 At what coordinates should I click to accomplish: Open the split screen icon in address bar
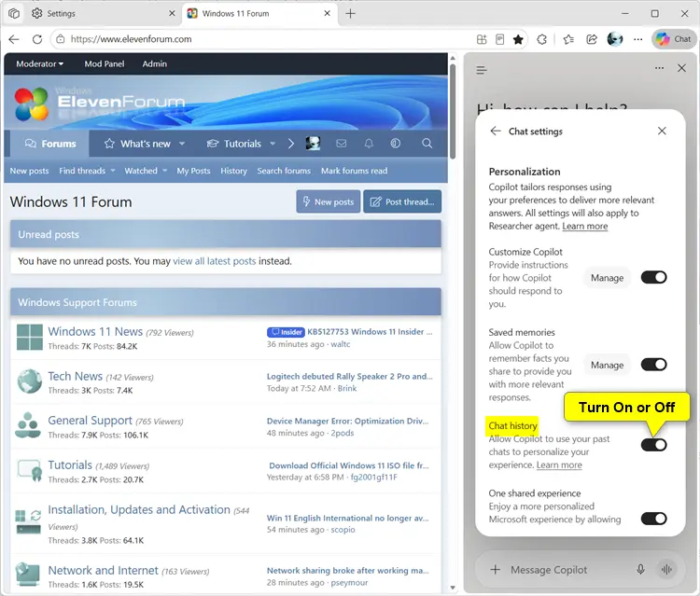(x=482, y=39)
